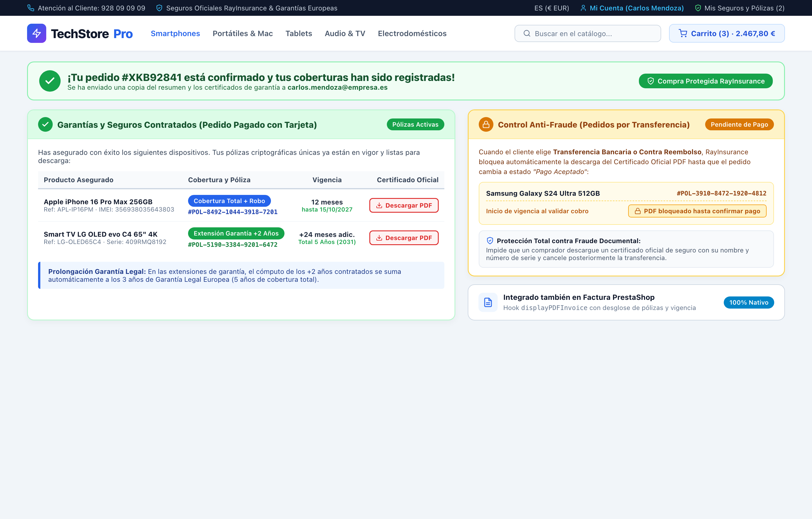Click the blue shield icon beside Protección Total contra Fraude
This screenshot has height=519, width=812.
coord(490,241)
